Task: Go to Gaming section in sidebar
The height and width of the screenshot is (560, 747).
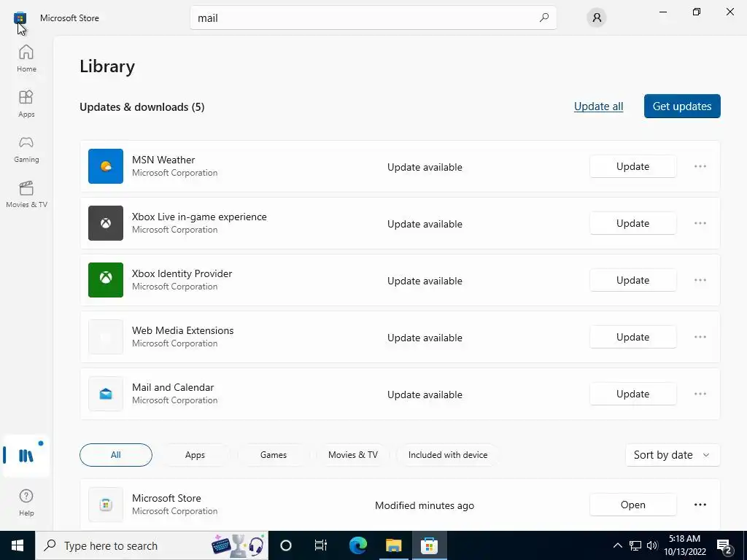Action: pos(26,149)
